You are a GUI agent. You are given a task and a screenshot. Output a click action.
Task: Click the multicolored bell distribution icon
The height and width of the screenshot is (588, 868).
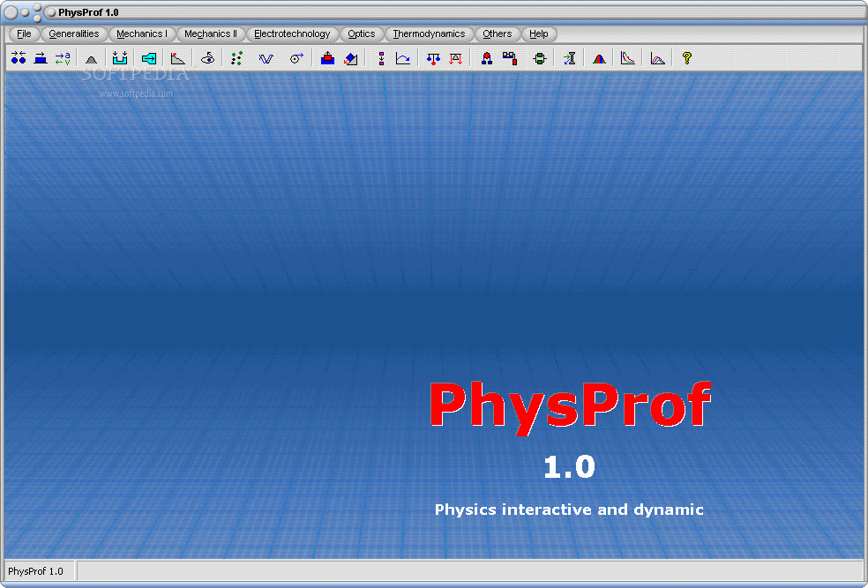[599, 58]
